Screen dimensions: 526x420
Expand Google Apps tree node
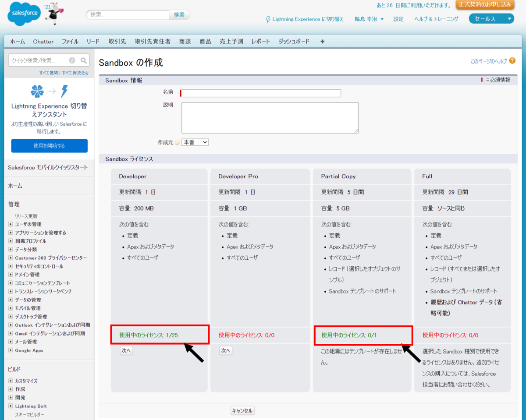pyautogui.click(x=11, y=350)
